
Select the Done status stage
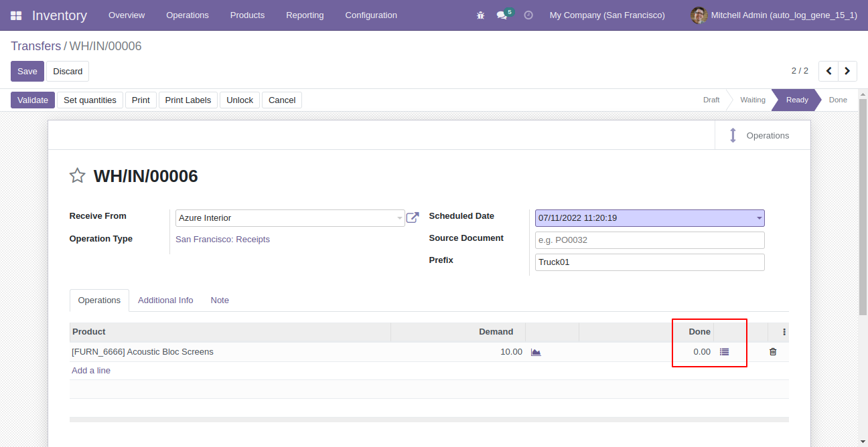point(838,100)
